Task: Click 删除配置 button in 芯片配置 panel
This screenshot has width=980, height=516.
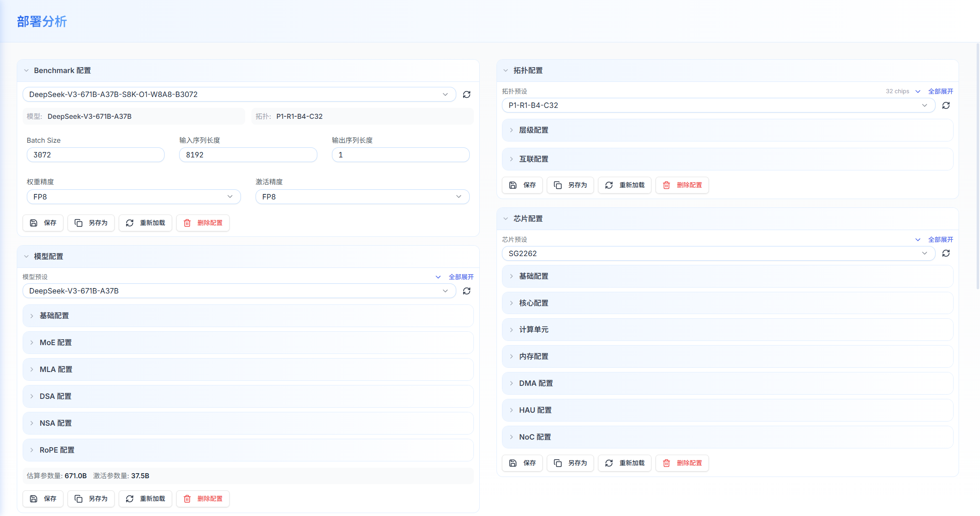Action: [x=682, y=463]
